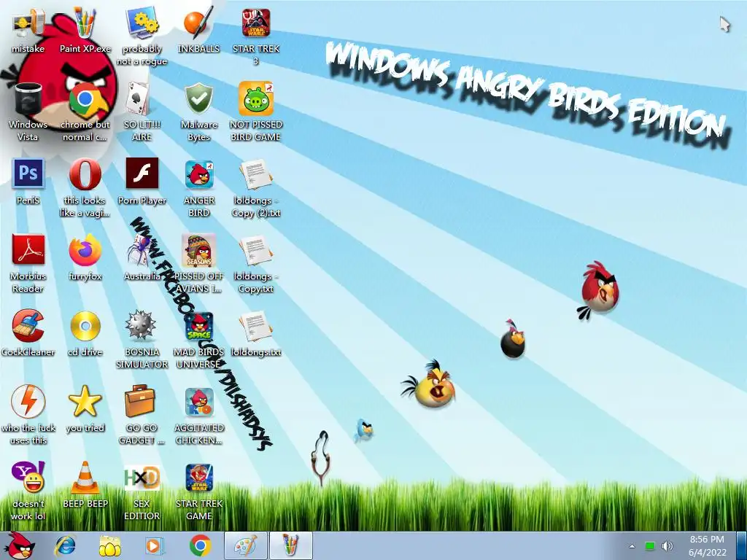
Task: Launch NOT PISSED BIRD GAME icon
Action: point(256,112)
